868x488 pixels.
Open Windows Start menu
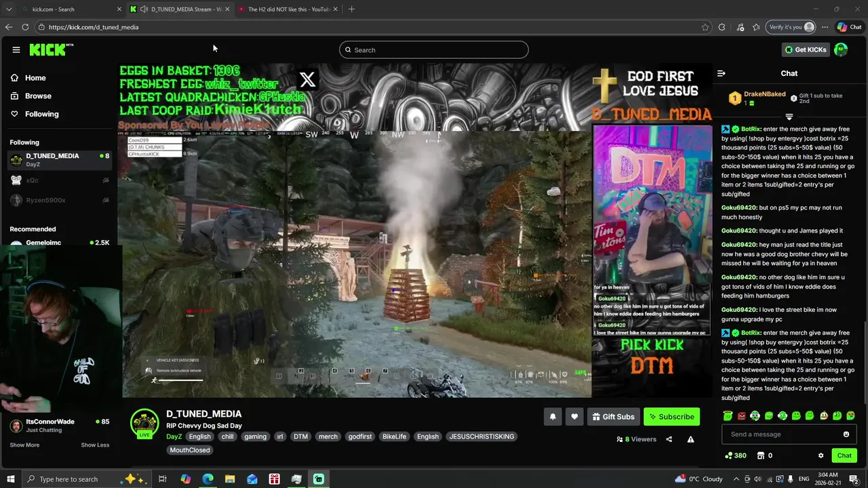pyautogui.click(x=11, y=479)
